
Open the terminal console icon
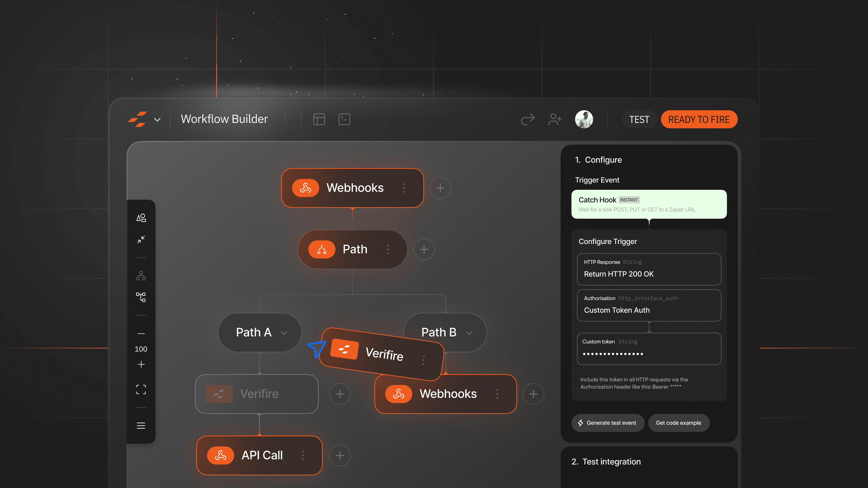pos(344,119)
